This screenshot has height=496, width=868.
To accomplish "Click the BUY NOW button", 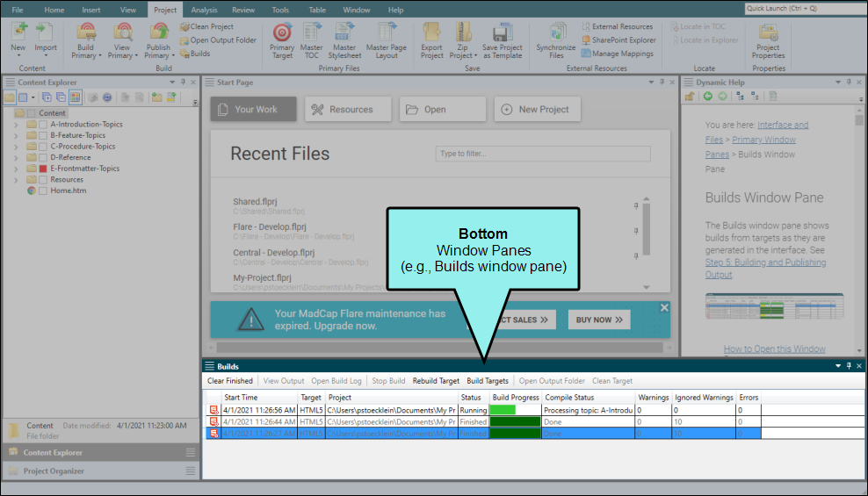I will [599, 320].
